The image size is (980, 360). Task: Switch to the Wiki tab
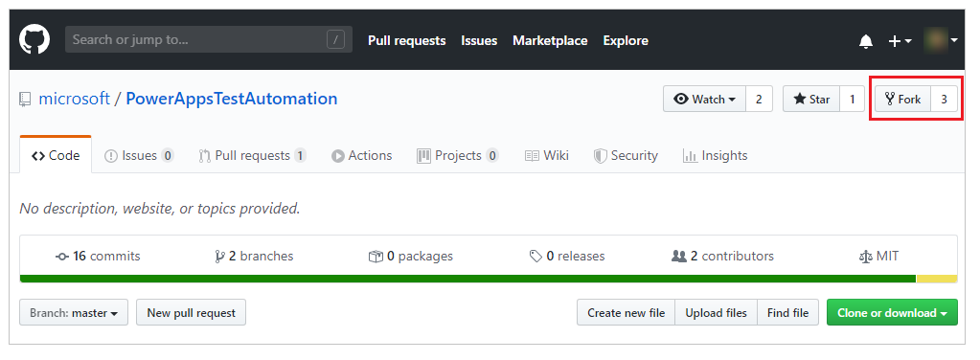click(547, 156)
